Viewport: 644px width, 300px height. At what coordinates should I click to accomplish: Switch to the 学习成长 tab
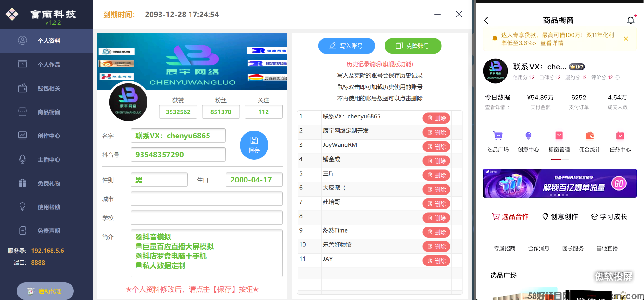609,216
